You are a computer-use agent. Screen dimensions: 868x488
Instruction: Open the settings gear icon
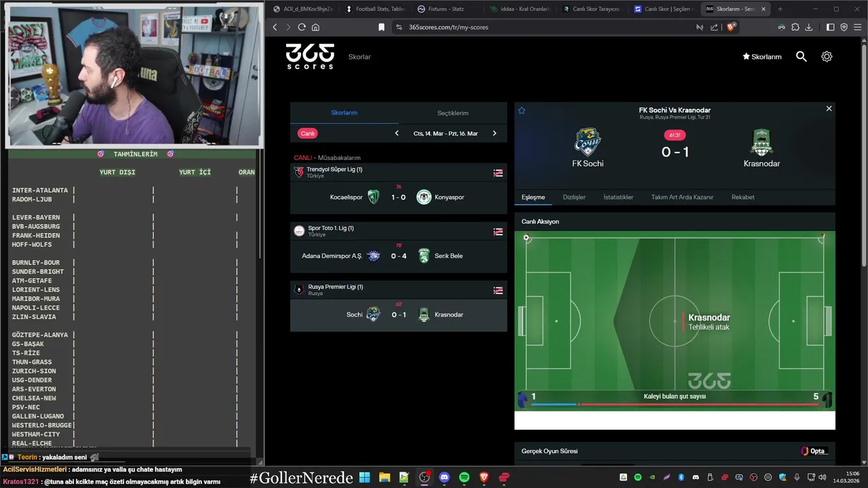[827, 57]
